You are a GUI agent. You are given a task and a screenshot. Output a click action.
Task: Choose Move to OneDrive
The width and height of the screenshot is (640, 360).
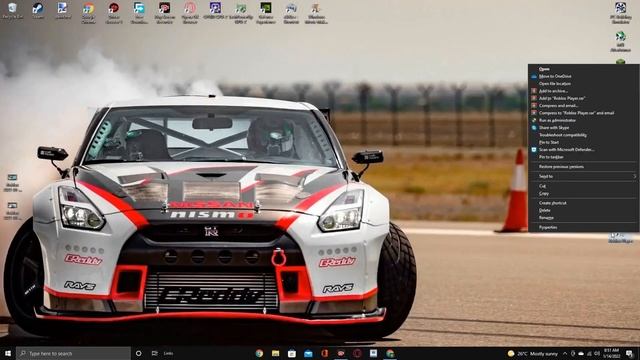(584, 76)
